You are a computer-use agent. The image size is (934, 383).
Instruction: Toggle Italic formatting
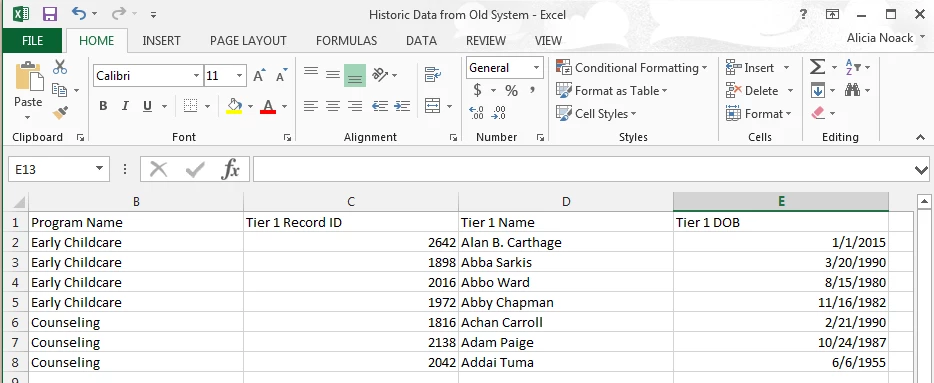(125, 106)
